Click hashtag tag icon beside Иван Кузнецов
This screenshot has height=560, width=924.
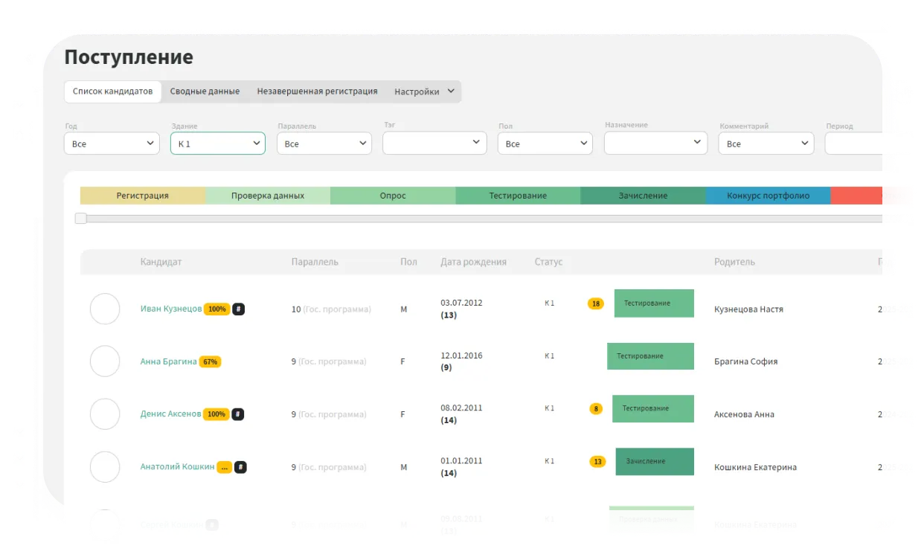click(238, 309)
